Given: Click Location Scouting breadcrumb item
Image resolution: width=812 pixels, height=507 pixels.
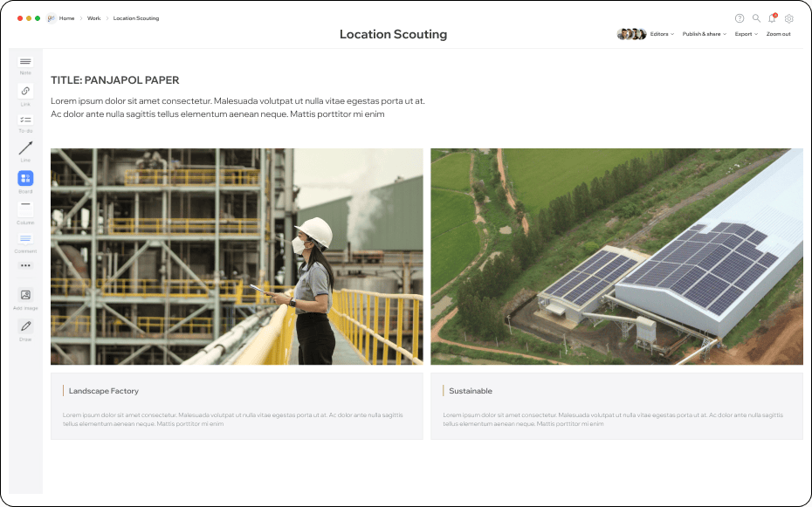Looking at the screenshot, I should 136,18.
